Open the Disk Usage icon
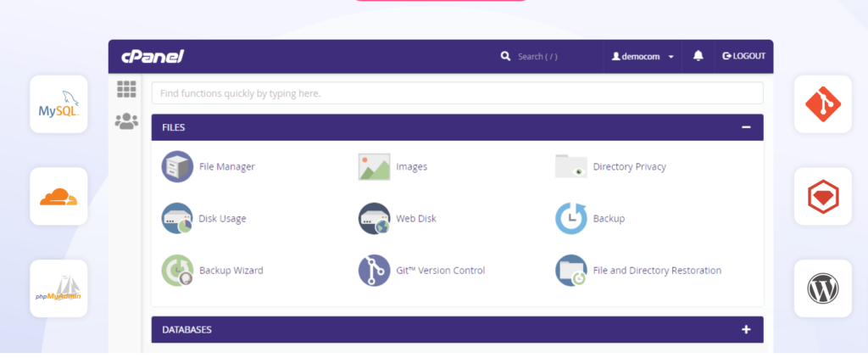This screenshot has height=358, width=868. point(177,218)
